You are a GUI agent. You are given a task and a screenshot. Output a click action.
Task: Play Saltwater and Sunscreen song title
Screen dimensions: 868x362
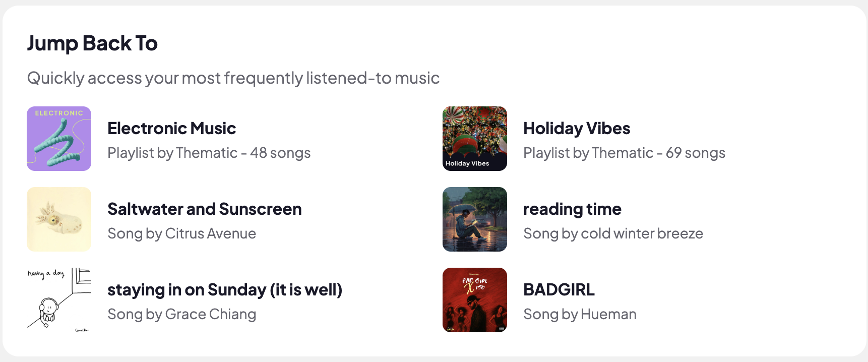tap(204, 209)
